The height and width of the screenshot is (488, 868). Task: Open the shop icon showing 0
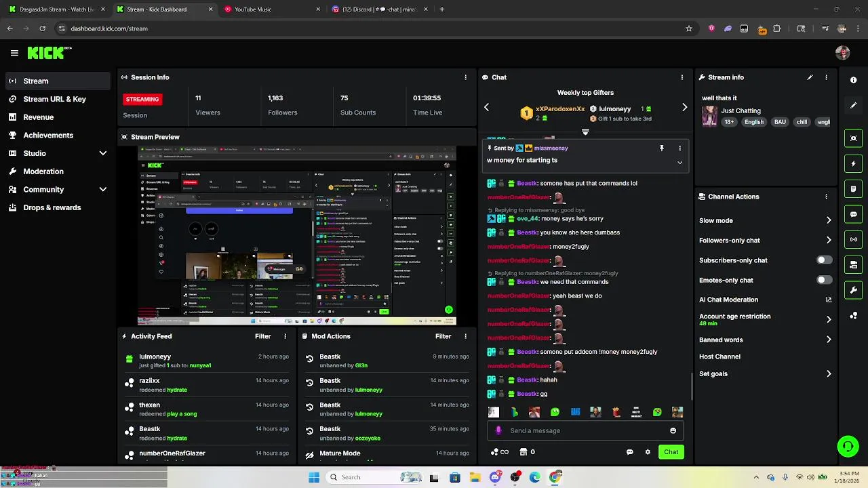(x=527, y=452)
